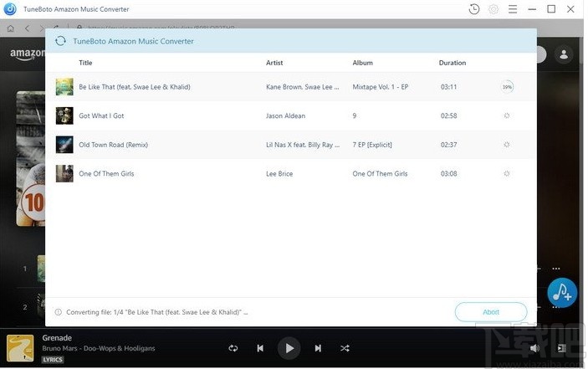Click album Mixtape Vol. 1 - EP
588x369 pixels.
click(x=381, y=87)
